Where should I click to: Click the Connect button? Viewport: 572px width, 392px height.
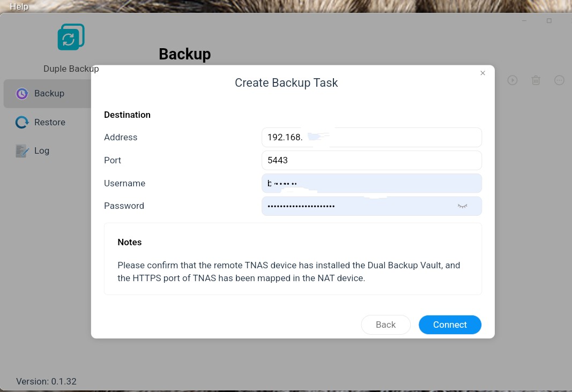click(x=450, y=325)
